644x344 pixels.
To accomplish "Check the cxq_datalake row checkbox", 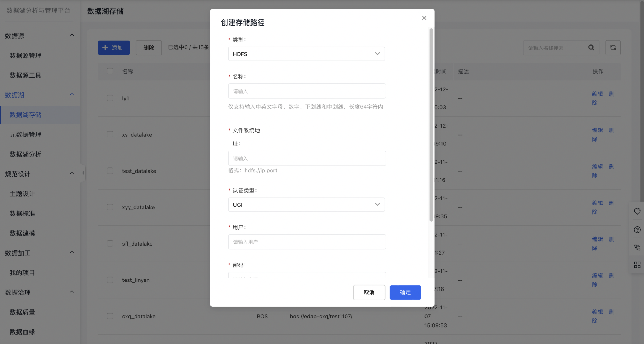I will point(110,316).
